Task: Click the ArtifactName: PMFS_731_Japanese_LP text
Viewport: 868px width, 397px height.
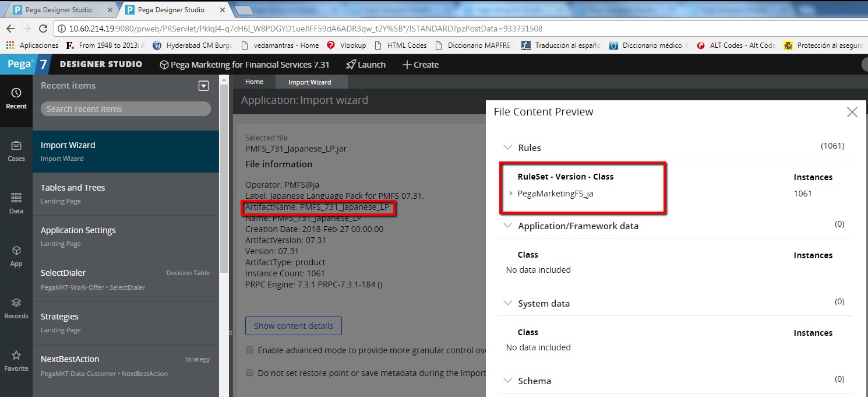Action: (317, 207)
